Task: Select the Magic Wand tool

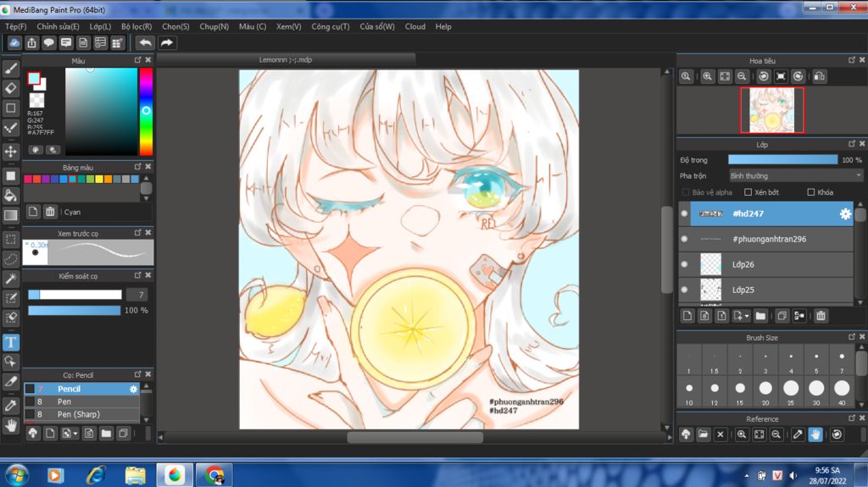Action: click(x=10, y=279)
